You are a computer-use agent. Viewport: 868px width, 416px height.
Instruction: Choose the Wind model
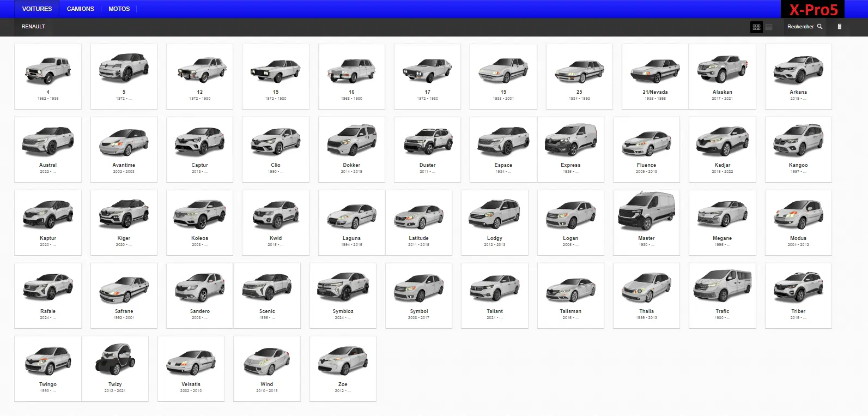coord(267,369)
